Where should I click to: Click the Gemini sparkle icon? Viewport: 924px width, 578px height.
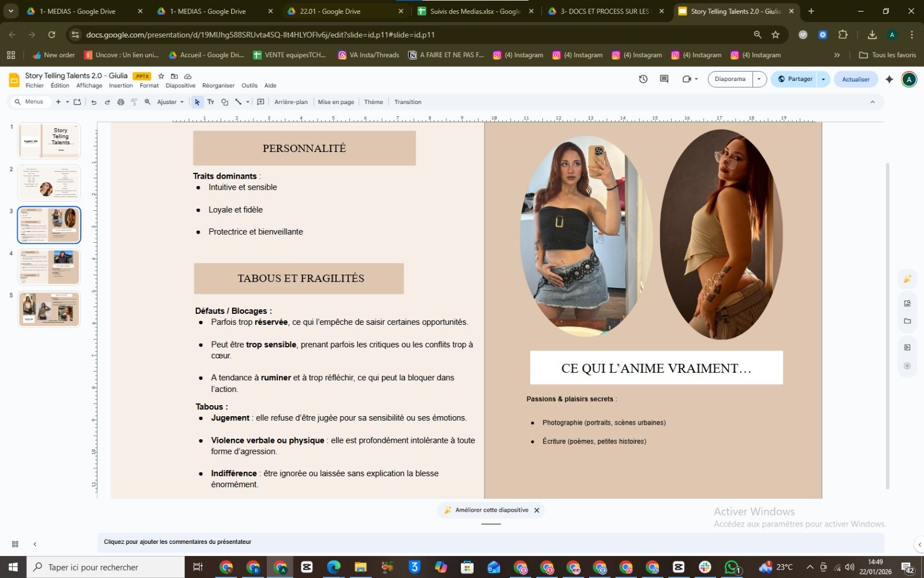coord(889,79)
